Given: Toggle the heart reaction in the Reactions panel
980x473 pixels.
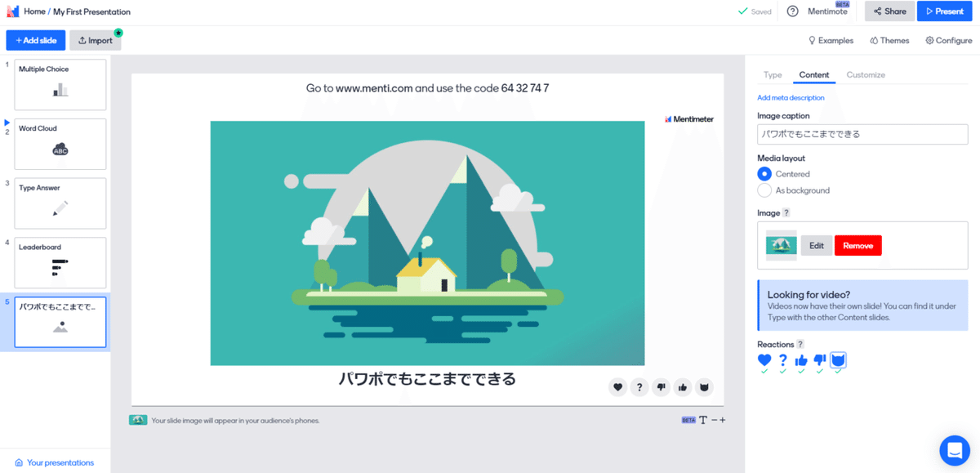Looking at the screenshot, I should (x=764, y=360).
